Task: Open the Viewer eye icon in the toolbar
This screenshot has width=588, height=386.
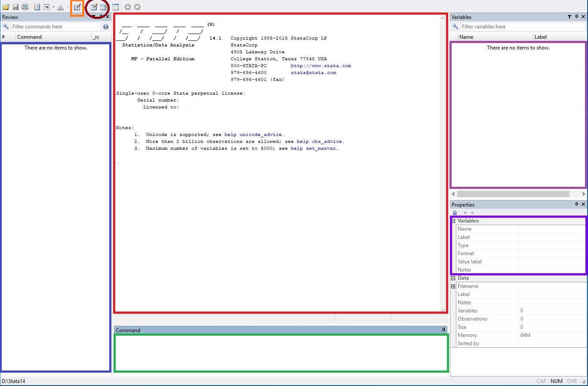Action: 46,7
